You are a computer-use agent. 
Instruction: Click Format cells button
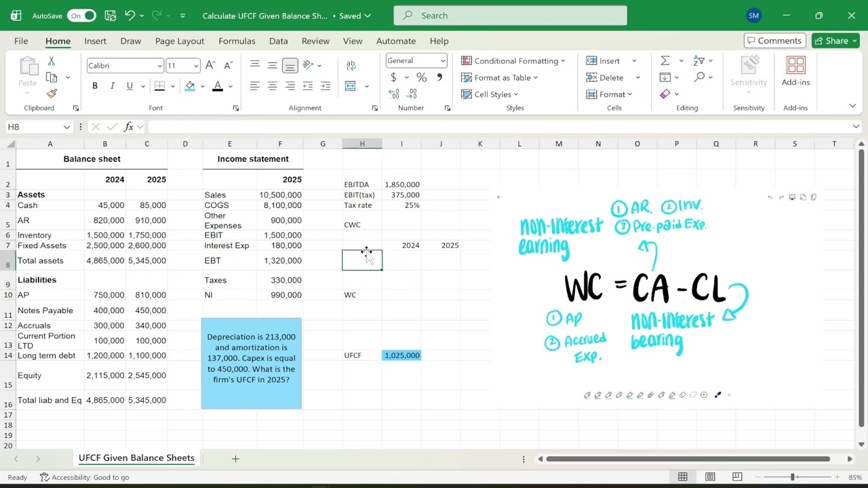[609, 94]
